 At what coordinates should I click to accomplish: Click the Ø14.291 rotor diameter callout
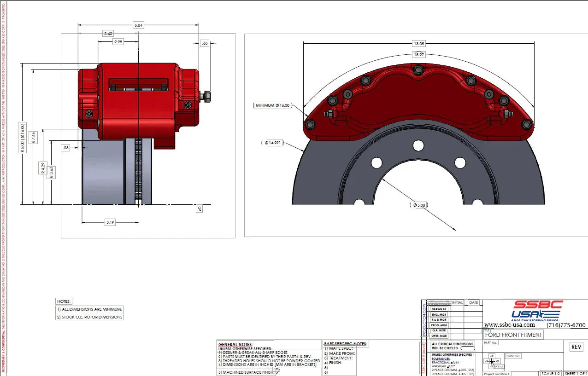pyautogui.click(x=273, y=143)
